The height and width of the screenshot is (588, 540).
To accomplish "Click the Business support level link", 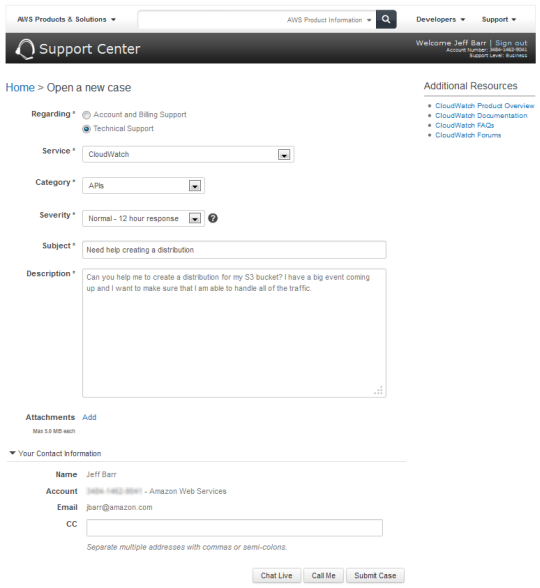I will [516, 56].
